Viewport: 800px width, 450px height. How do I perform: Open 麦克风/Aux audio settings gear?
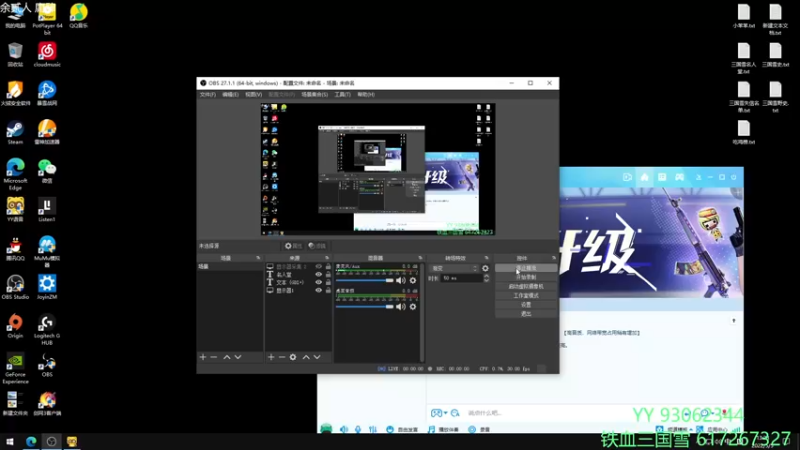tap(413, 280)
